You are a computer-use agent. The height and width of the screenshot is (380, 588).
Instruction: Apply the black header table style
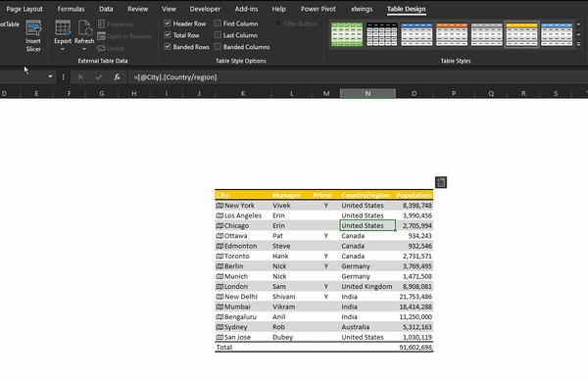coord(382,34)
